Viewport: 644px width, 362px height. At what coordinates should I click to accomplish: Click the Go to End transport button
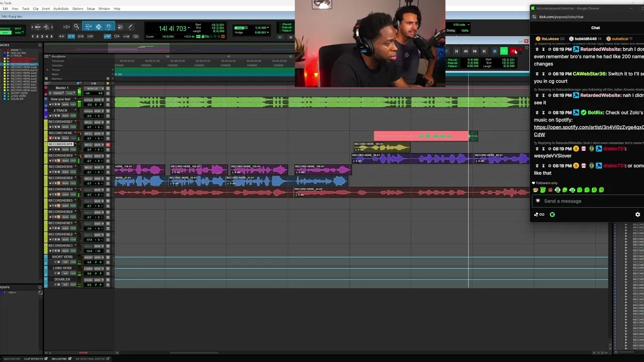484,51
